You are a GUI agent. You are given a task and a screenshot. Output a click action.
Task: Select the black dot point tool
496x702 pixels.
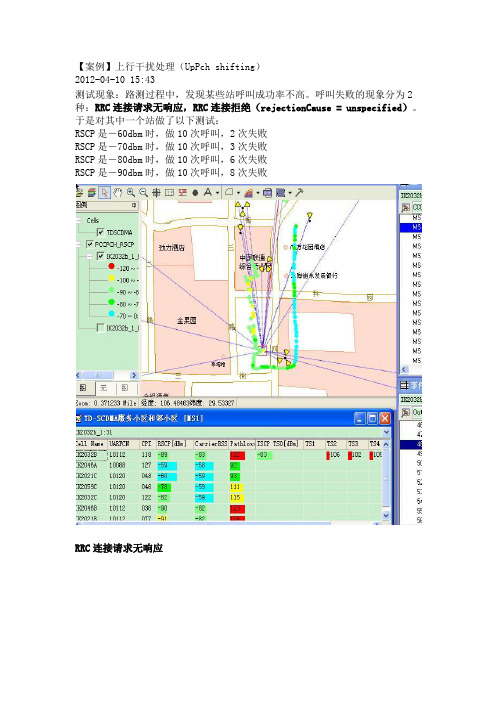[195, 193]
